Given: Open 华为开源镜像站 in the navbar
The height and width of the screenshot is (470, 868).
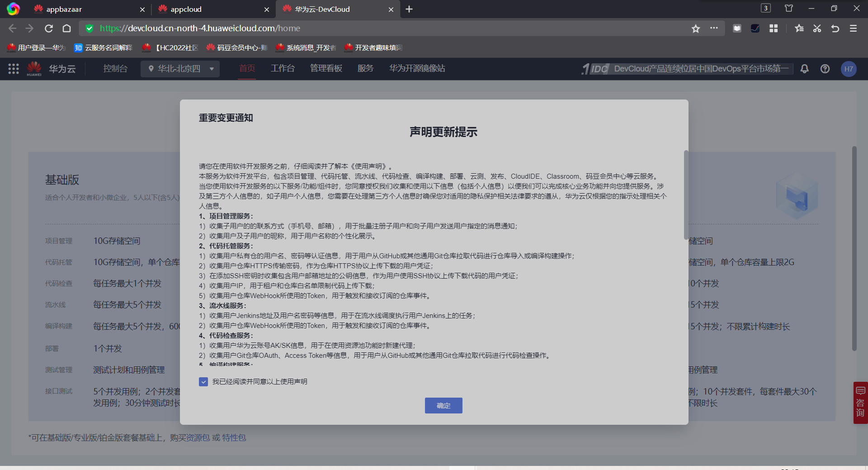Looking at the screenshot, I should [x=417, y=68].
